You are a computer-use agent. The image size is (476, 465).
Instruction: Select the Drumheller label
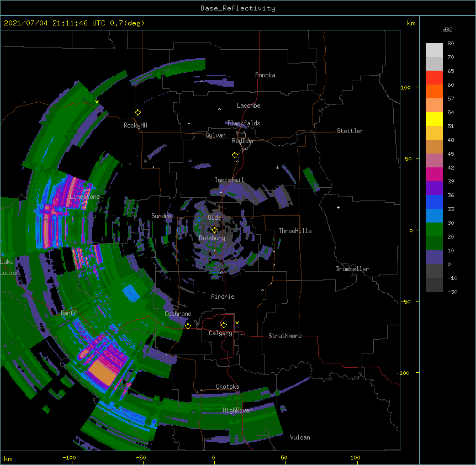tap(352, 269)
